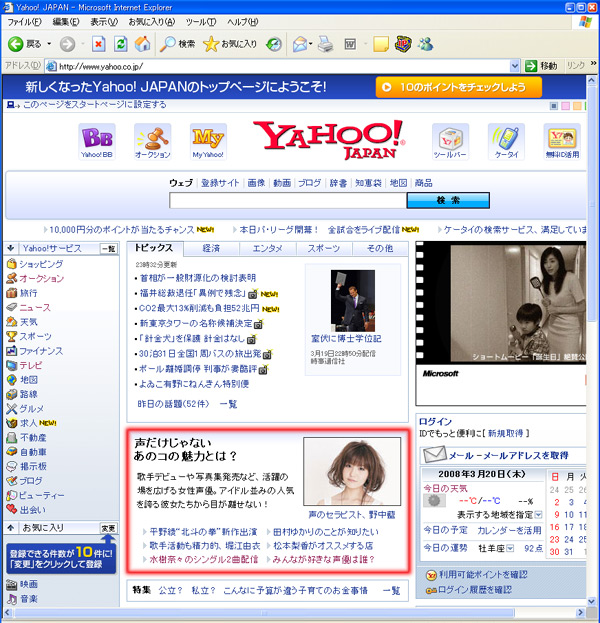Expand the address bar dropdown arrow

515,66
